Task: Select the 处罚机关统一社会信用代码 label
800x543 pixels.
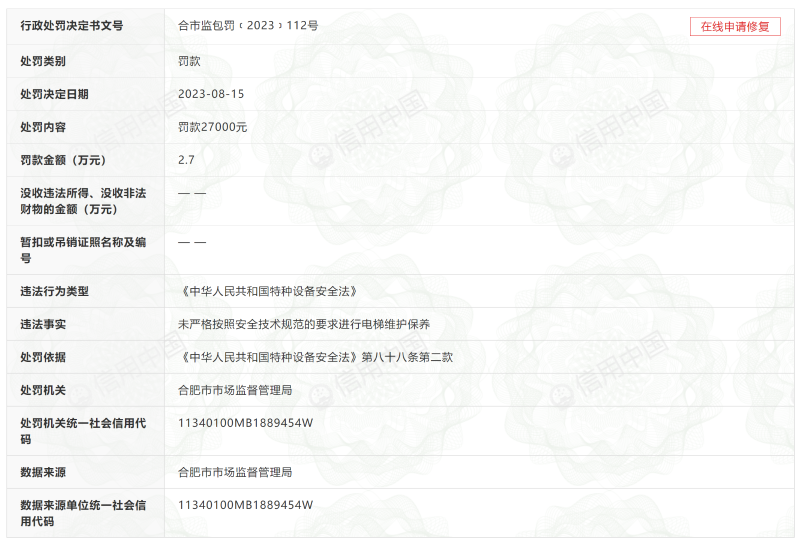Action: click(x=83, y=431)
